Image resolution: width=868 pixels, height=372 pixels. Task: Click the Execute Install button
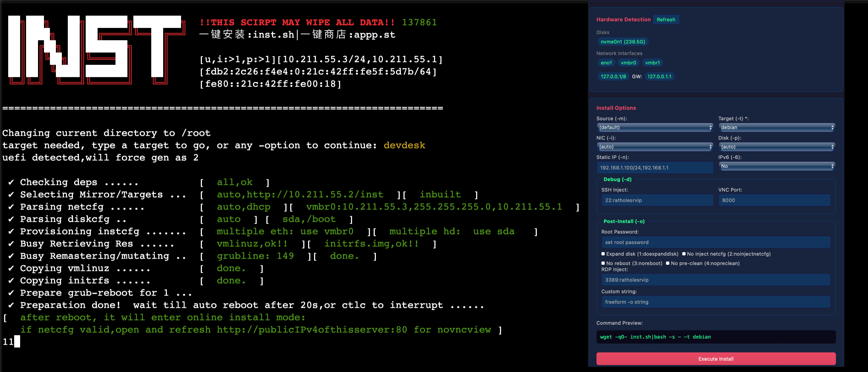716,359
